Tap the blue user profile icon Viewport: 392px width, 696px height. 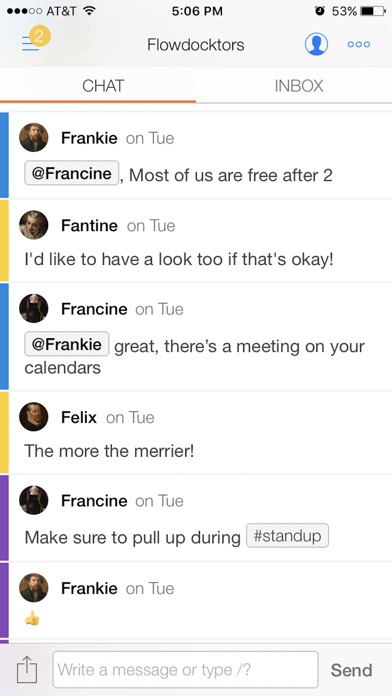[316, 44]
